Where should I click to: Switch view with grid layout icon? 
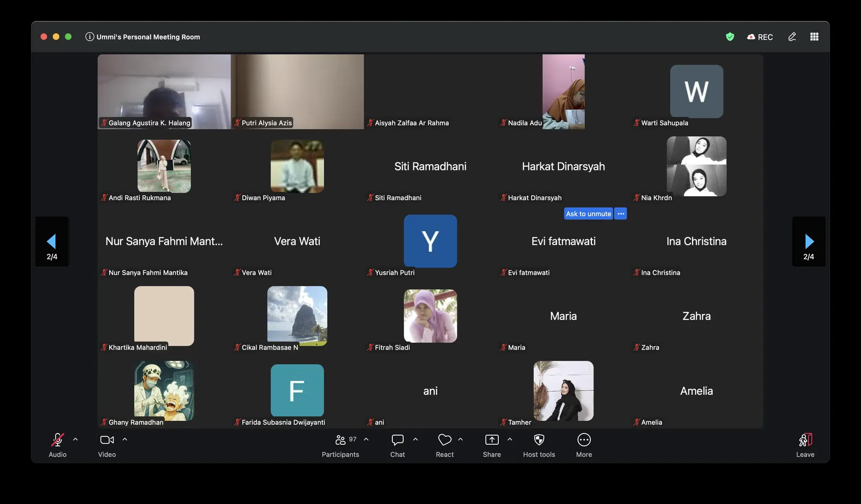[814, 37]
